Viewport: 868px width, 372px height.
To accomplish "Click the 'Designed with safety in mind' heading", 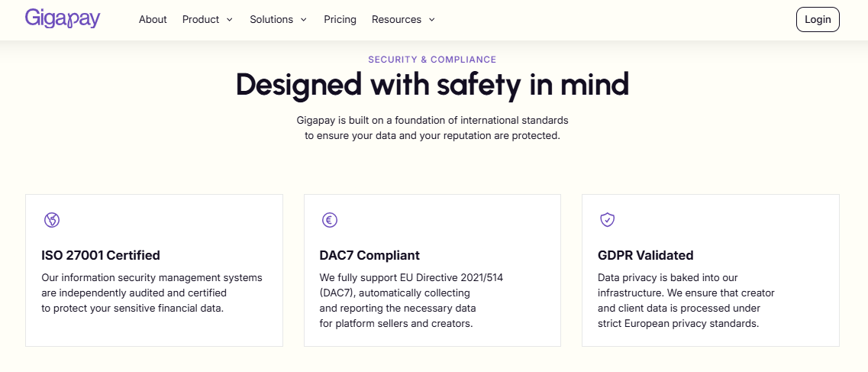I will [x=432, y=85].
